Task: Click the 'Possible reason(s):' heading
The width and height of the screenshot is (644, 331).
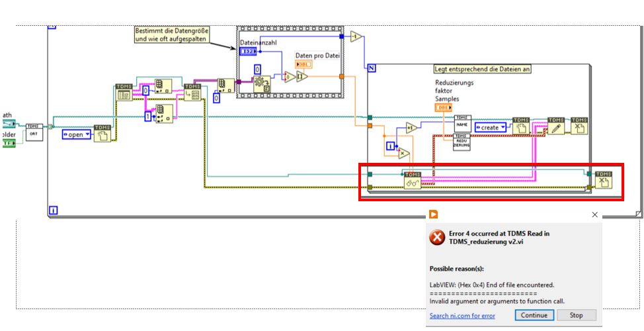Action: click(457, 269)
